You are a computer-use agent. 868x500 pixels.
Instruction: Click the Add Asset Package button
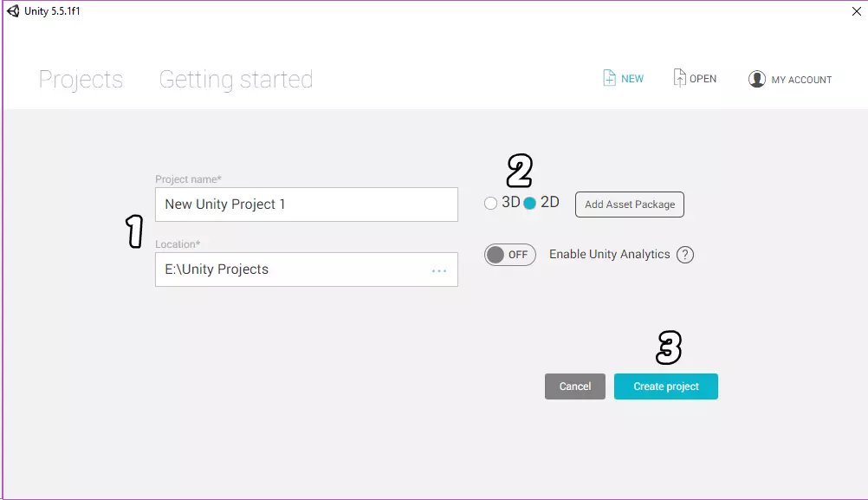pyautogui.click(x=630, y=205)
